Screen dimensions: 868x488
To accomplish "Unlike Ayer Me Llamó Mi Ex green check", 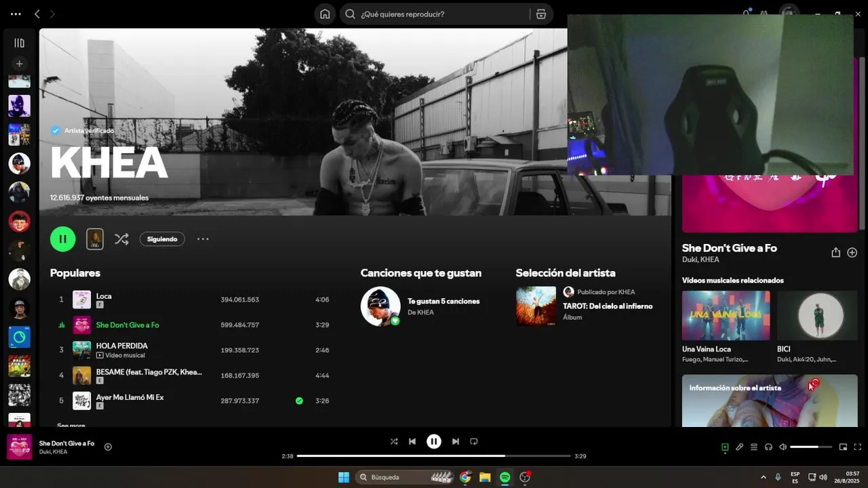I will pyautogui.click(x=299, y=401).
